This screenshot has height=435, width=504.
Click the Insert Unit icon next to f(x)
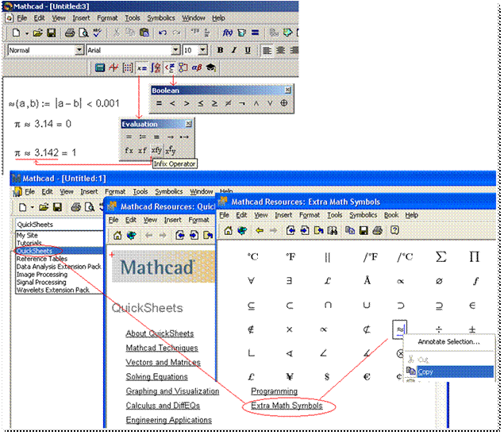[x=242, y=33]
